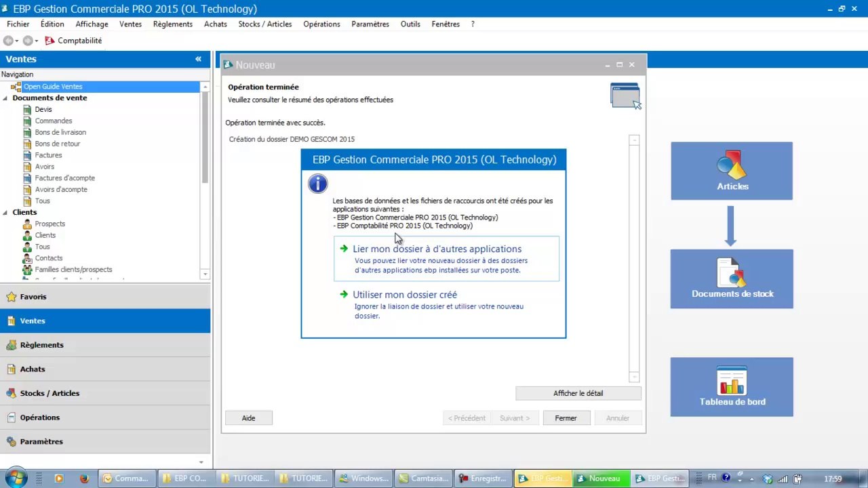Open the Stocks / Articles menu
This screenshot has width=868, height=488.
pos(265,24)
